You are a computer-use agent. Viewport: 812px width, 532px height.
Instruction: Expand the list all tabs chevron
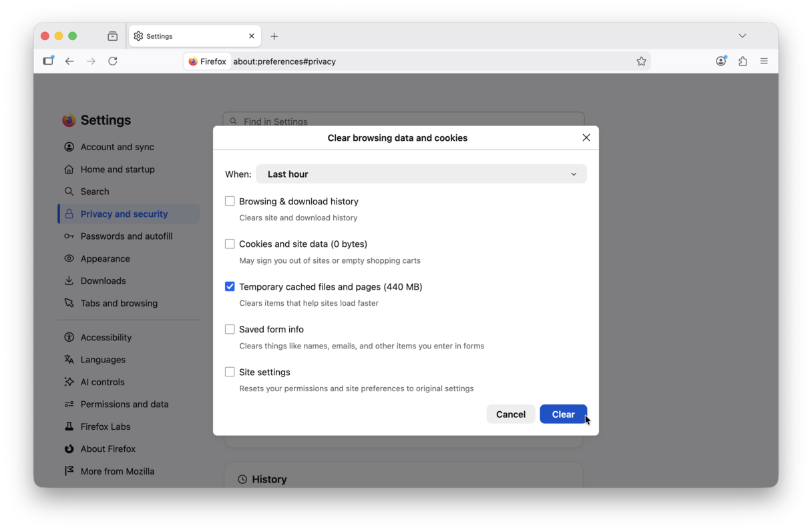click(x=743, y=36)
